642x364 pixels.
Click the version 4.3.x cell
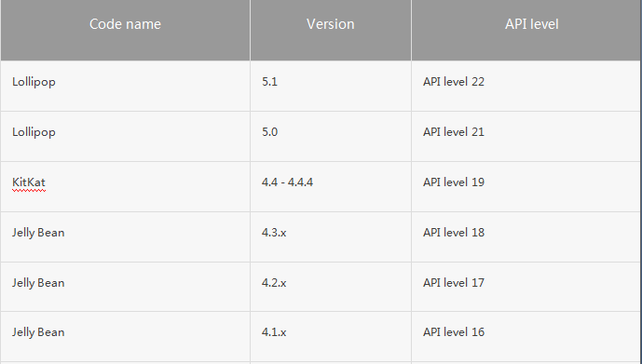click(331, 236)
